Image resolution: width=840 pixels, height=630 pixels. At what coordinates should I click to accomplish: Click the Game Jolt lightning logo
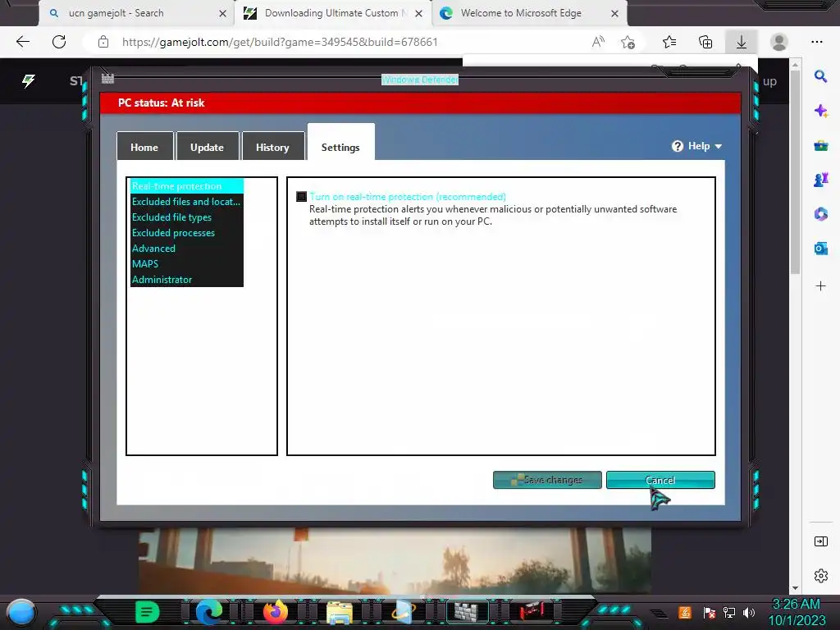(x=29, y=81)
